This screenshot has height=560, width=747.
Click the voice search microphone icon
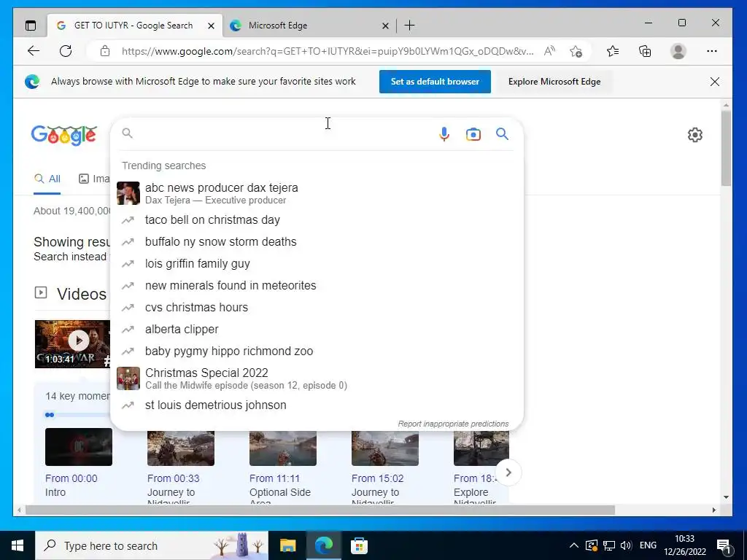(444, 134)
